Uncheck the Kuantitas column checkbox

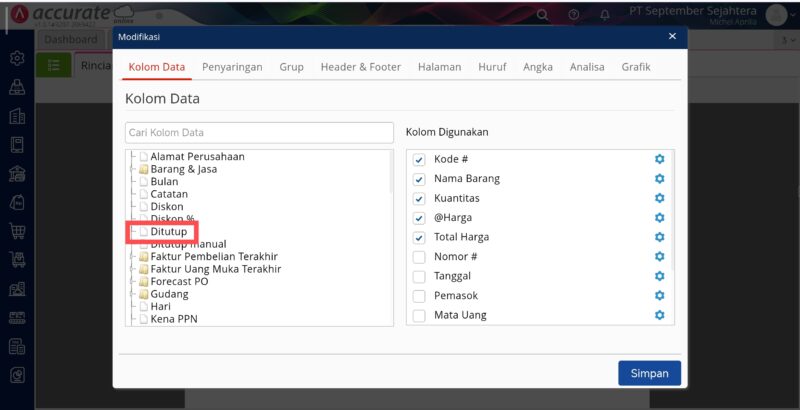(419, 198)
